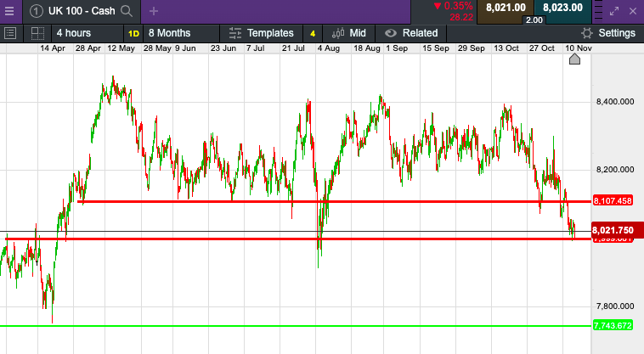Expand chart to full screen

click(614, 12)
